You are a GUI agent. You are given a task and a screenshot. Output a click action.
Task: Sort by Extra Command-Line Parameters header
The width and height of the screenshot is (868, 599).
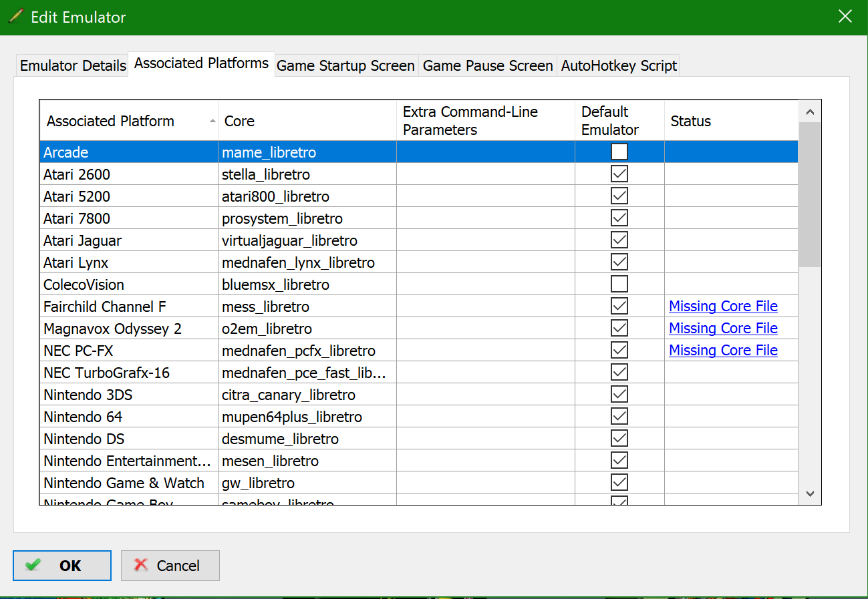(x=486, y=121)
